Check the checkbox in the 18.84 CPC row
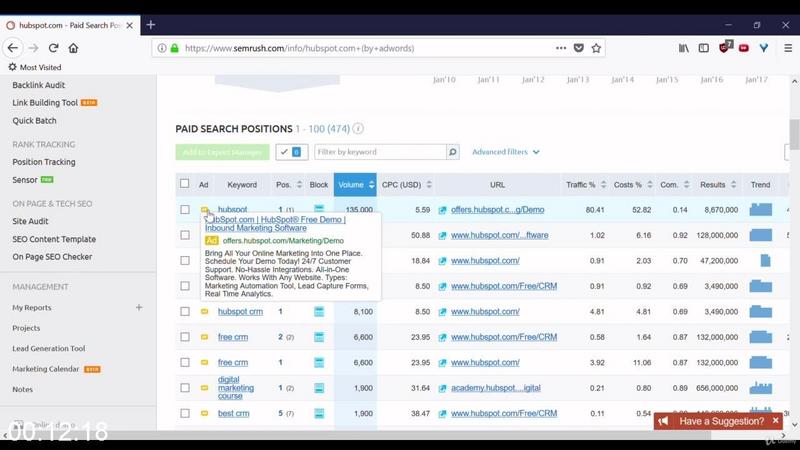Viewport: 800px width, 450px height. [185, 261]
